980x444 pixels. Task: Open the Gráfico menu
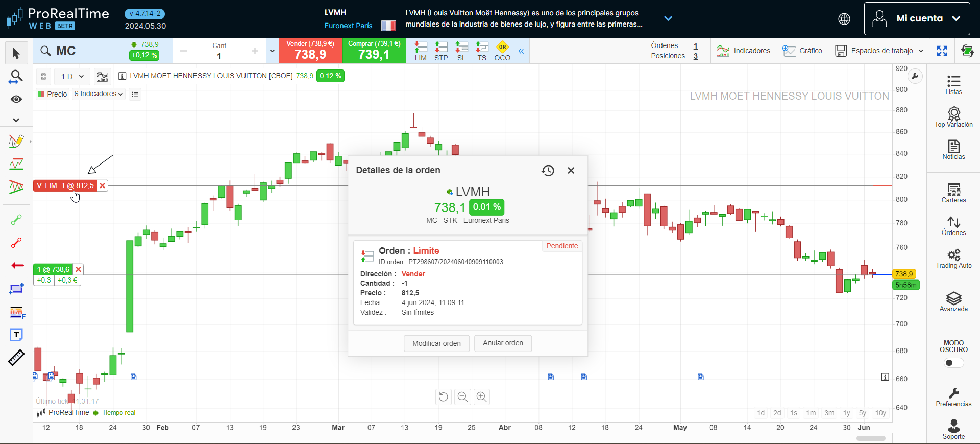(x=802, y=51)
